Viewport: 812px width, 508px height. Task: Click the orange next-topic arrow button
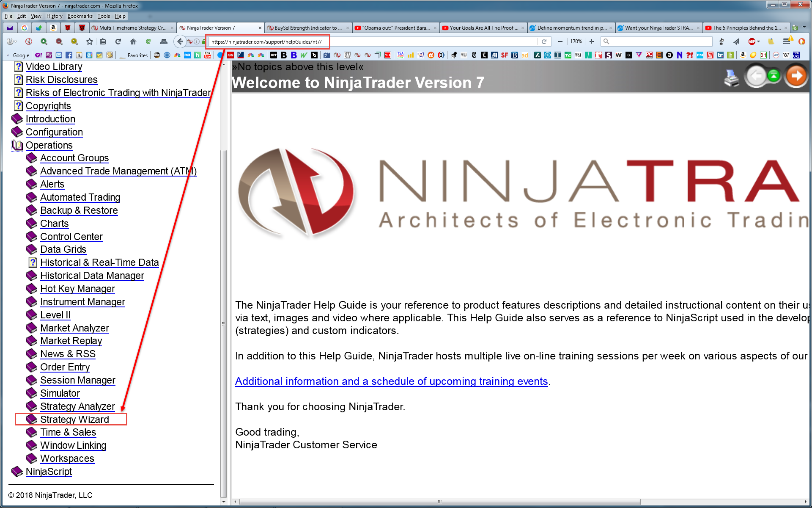click(796, 76)
